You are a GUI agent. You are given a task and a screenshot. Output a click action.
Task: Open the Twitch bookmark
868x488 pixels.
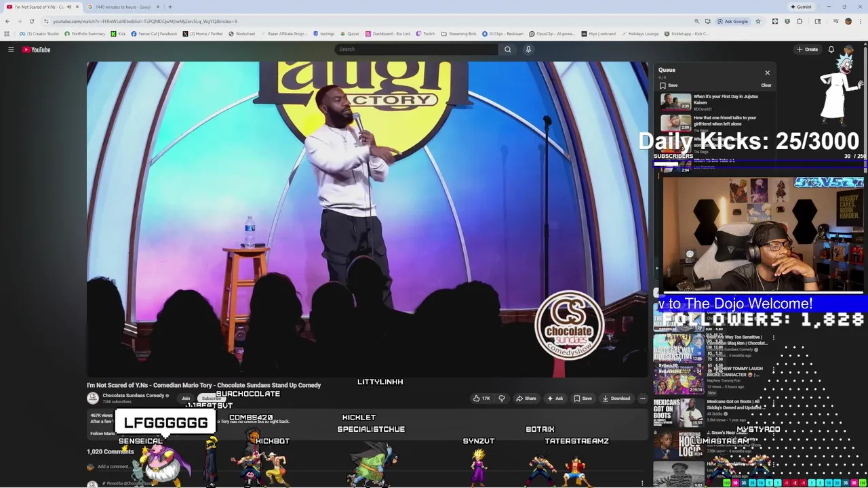pyautogui.click(x=425, y=34)
